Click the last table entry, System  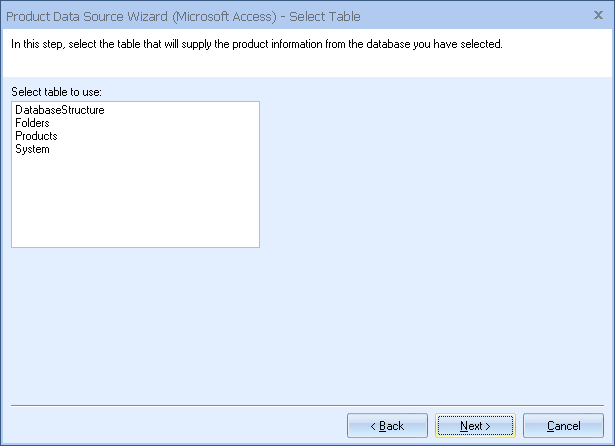coord(33,149)
